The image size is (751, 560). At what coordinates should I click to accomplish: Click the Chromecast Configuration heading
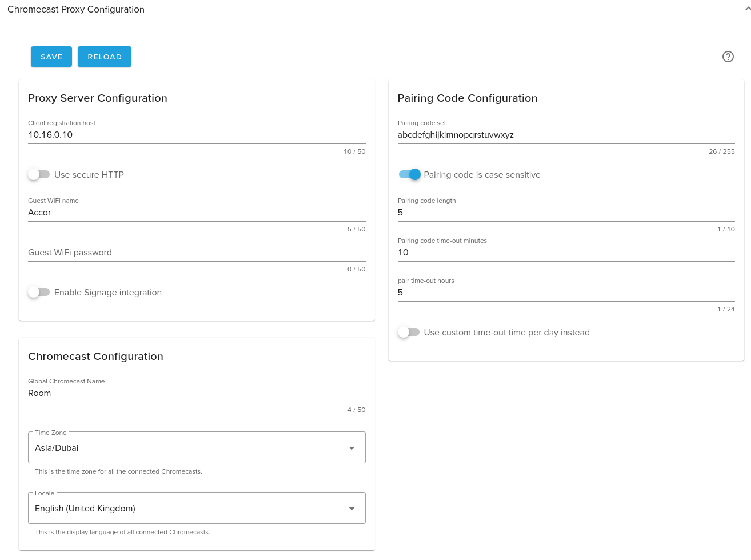pyautogui.click(x=95, y=357)
